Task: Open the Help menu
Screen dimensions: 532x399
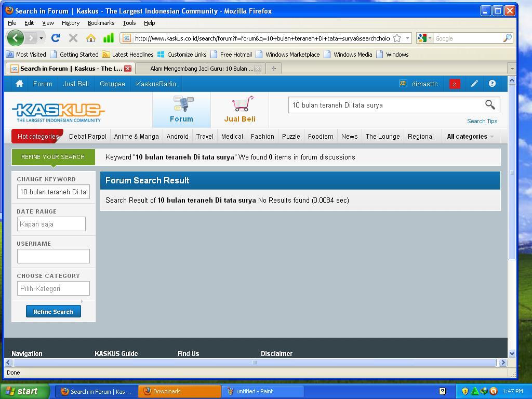Action: click(x=149, y=23)
